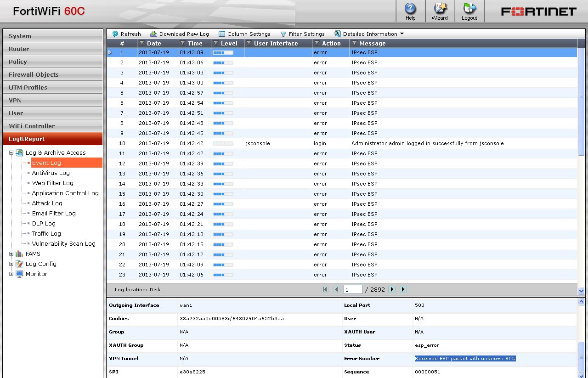Open the Log&Report section
The height and width of the screenshot is (378, 588).
coord(53,139)
